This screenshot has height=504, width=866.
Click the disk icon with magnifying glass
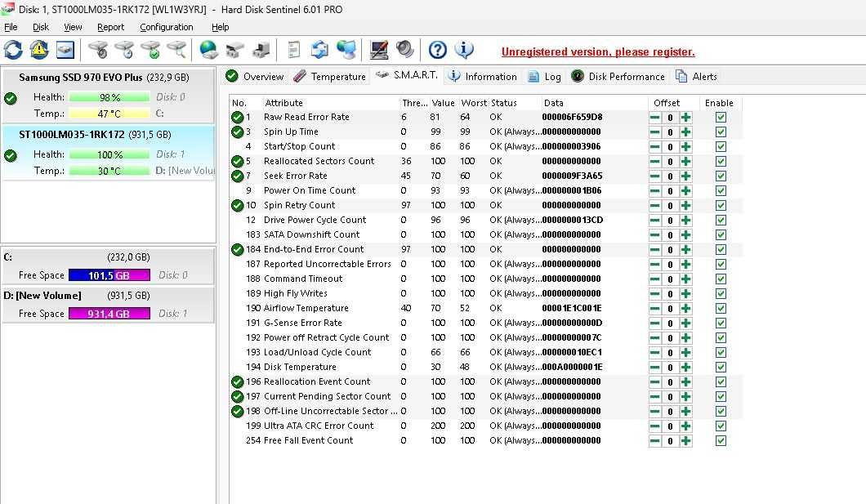pyautogui.click(x=177, y=50)
